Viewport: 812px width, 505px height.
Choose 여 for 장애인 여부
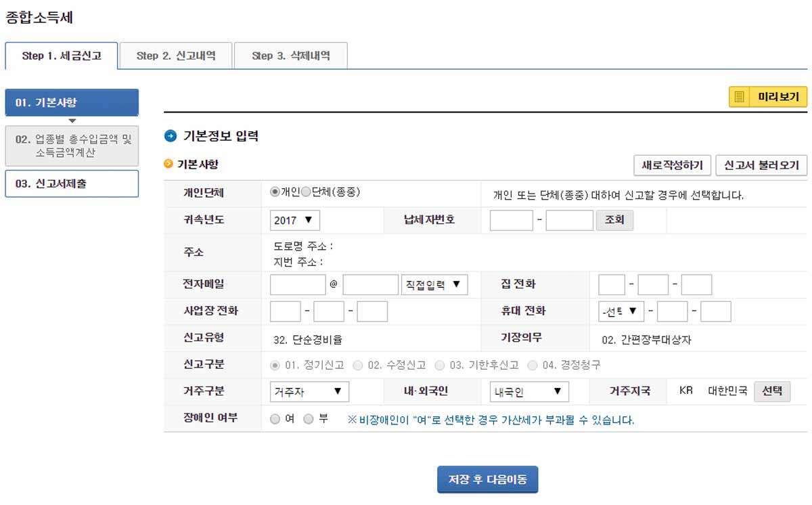click(x=275, y=419)
